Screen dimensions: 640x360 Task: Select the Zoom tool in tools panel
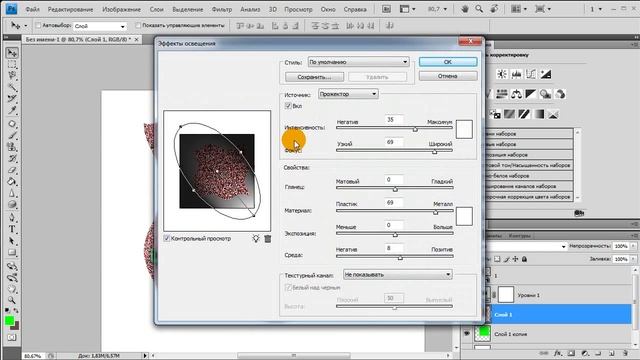tap(12, 301)
